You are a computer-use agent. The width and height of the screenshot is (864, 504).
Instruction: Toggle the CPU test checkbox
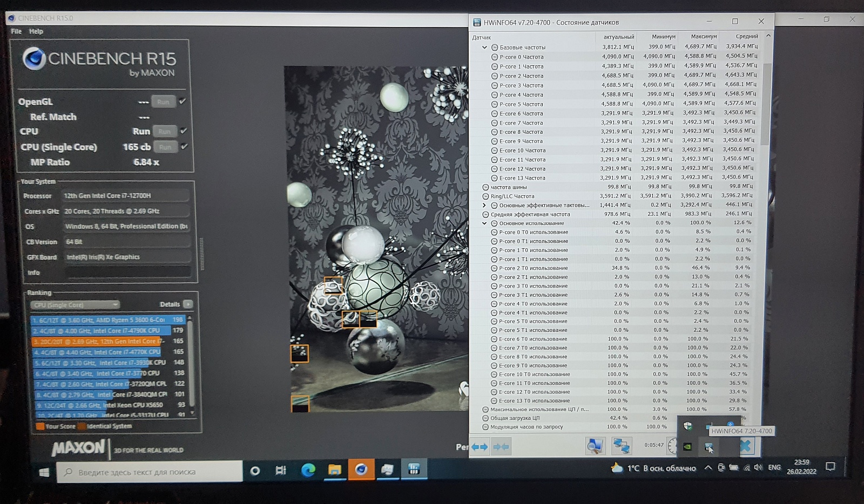pyautogui.click(x=184, y=131)
